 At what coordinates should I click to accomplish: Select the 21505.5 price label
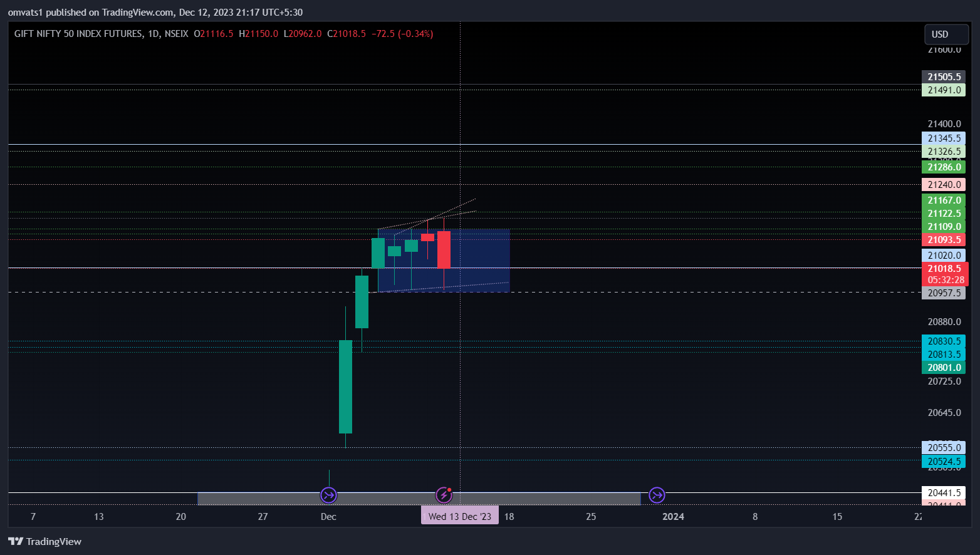[x=944, y=77]
